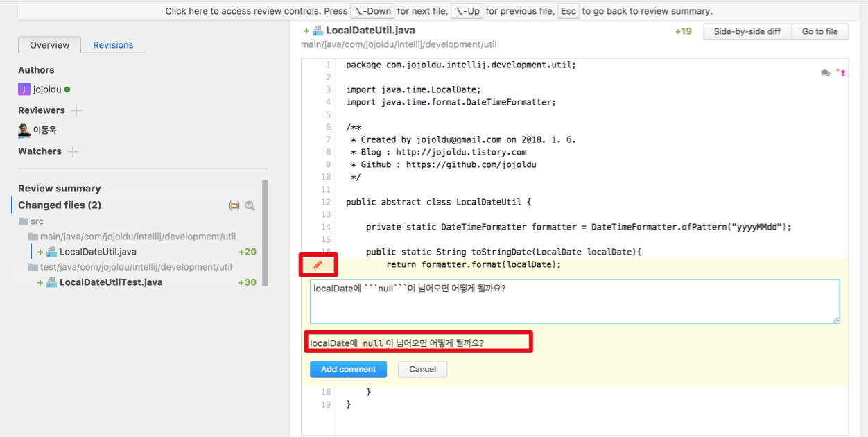Click the 'package com.jojoldu.intellij.development.util;' line

(461, 65)
